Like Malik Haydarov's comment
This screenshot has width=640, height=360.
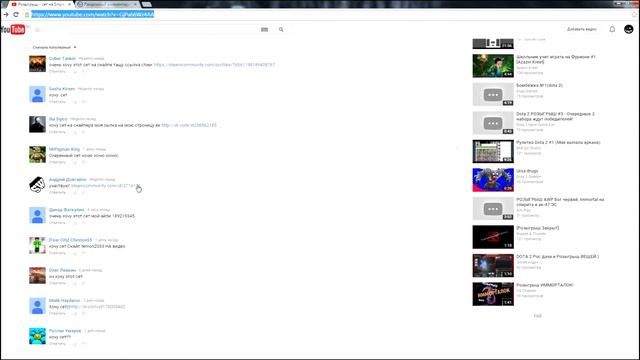point(75,313)
